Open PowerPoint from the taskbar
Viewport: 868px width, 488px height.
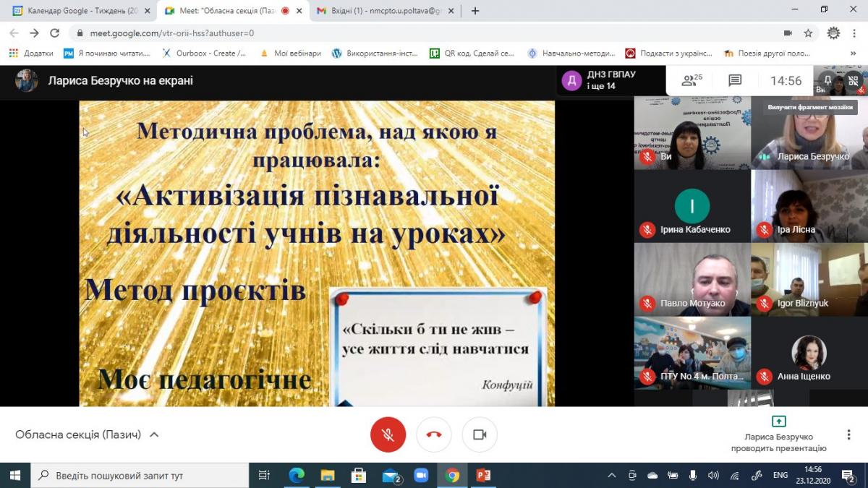[483, 475]
